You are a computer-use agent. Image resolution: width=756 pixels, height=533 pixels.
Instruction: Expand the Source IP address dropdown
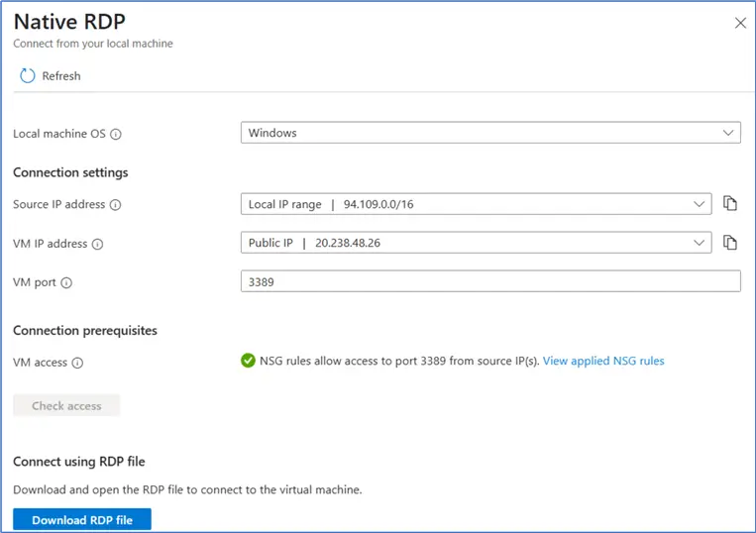coord(476,204)
